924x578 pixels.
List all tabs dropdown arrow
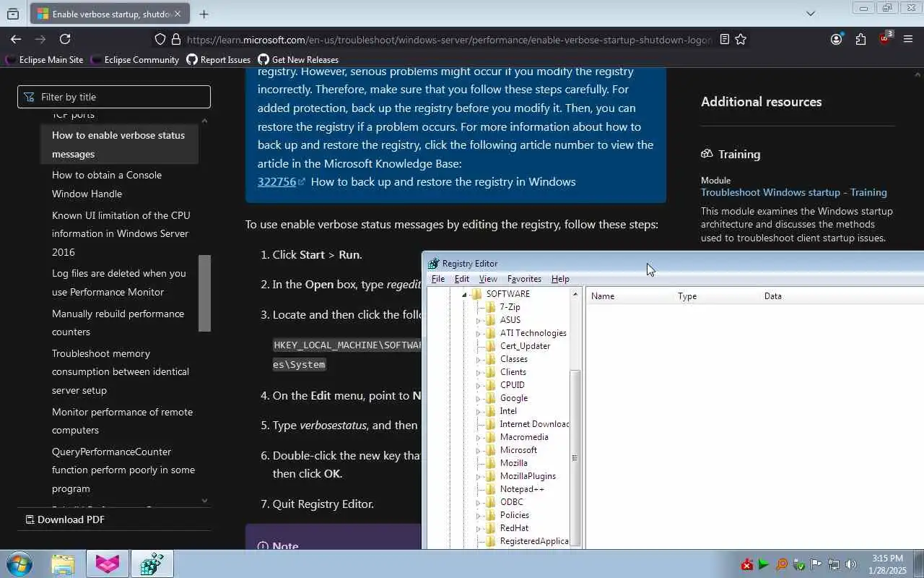811,13
